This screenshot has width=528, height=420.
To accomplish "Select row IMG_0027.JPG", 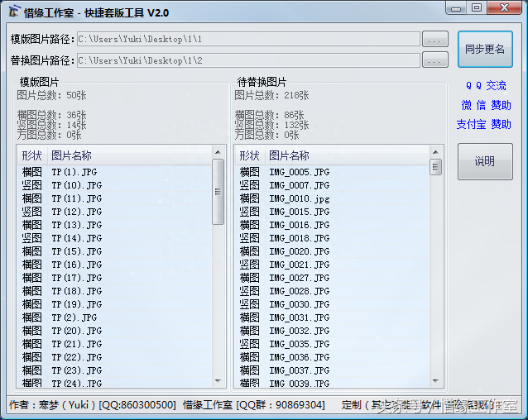I will click(332, 278).
